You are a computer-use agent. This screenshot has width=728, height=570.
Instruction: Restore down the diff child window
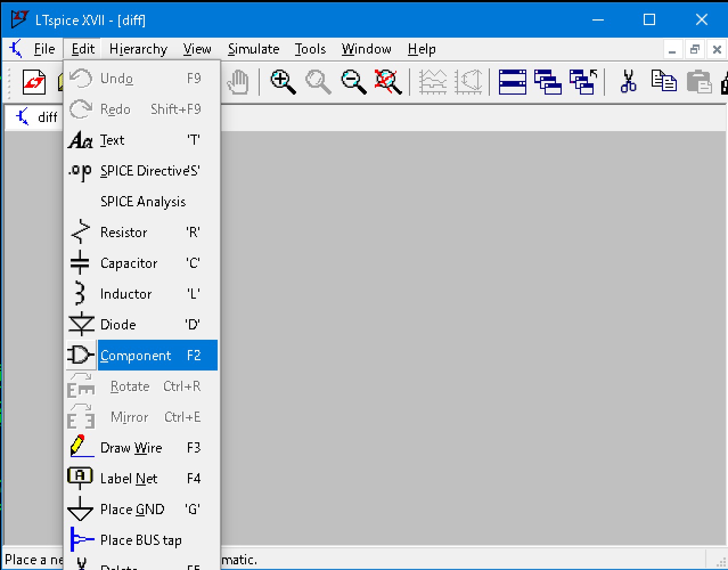coord(695,50)
